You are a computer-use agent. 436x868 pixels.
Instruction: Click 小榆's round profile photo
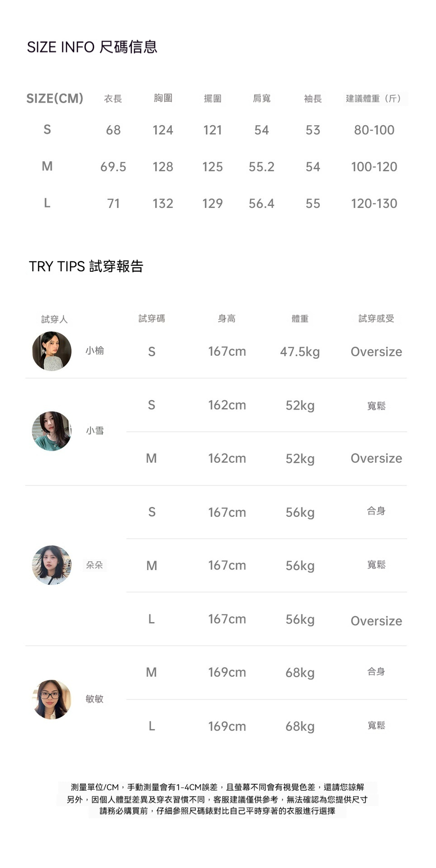tap(52, 351)
